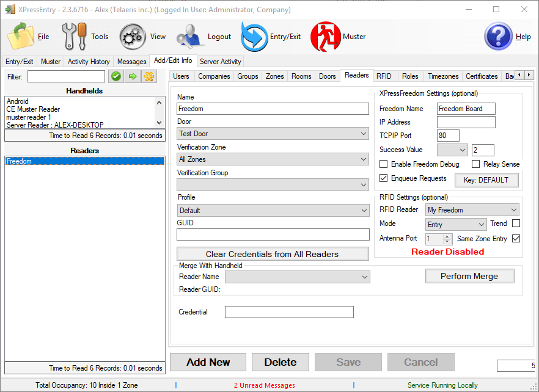
Task: Apply the filter with the green checkmark icon
Action: 116,76
